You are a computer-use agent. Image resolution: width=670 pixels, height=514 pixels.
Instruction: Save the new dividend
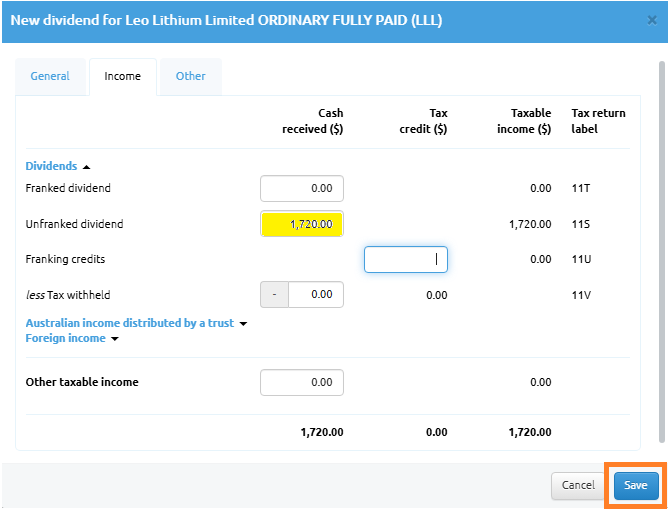click(636, 485)
